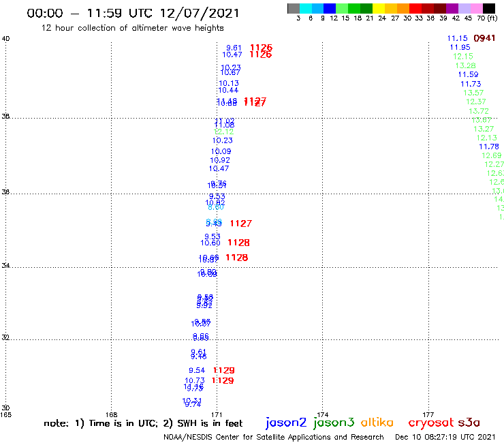The width and height of the screenshot is (504, 443).
Task: Click the blue value '11.78'
Action: coord(489,147)
